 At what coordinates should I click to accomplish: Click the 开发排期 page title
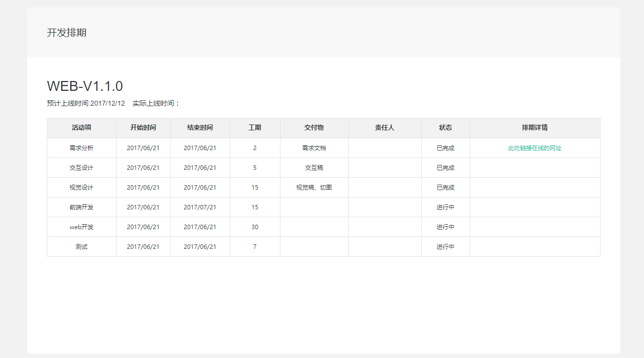pos(67,33)
